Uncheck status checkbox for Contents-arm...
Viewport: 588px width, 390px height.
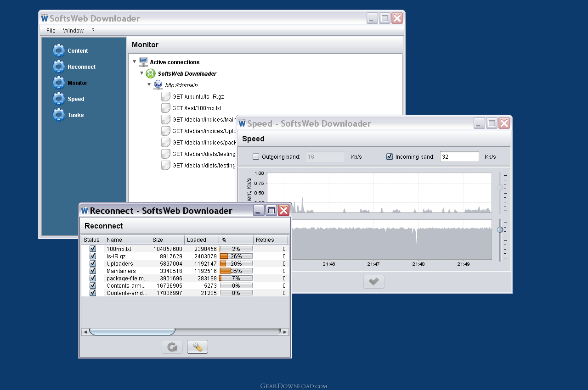point(93,285)
